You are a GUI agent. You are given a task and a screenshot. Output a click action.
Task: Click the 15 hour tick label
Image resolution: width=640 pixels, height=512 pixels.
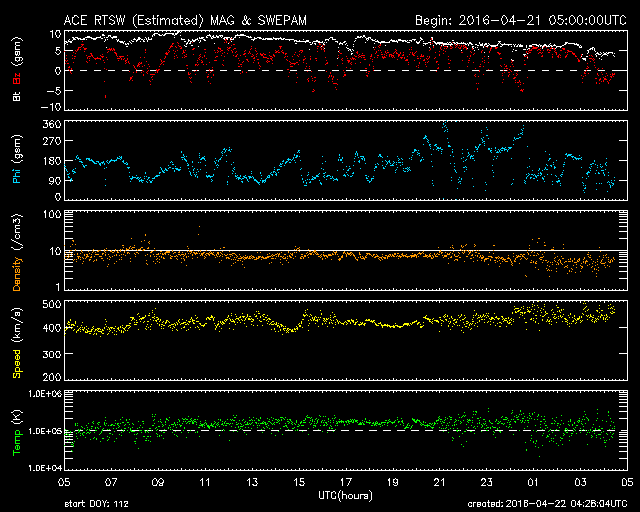point(298,481)
